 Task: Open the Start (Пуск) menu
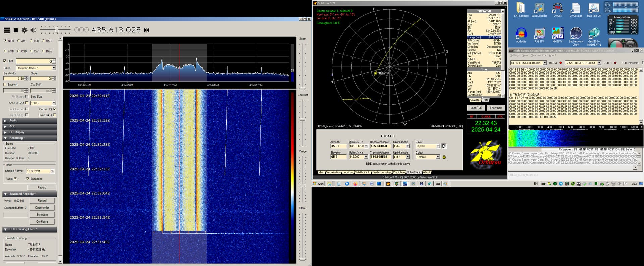pos(318,184)
